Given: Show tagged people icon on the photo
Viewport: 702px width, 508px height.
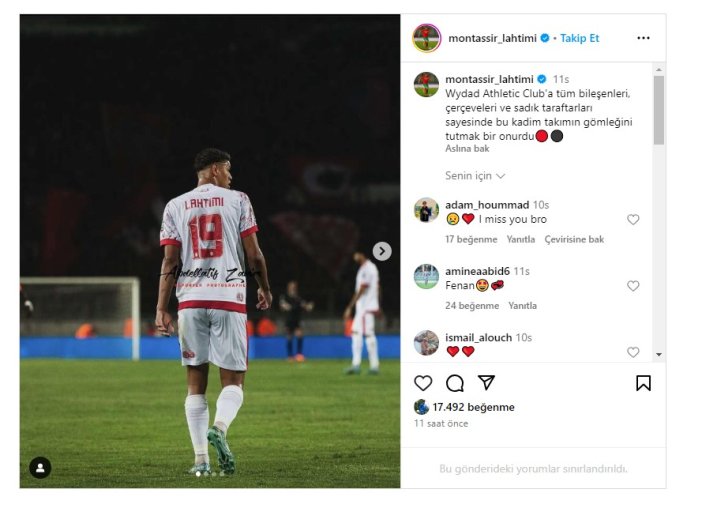Looking at the screenshot, I should coord(40,468).
